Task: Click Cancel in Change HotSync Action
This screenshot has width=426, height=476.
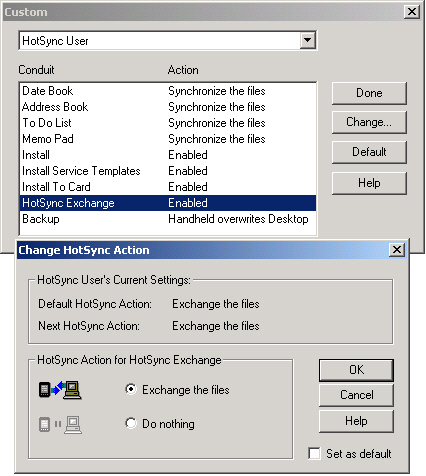Action: (356, 395)
